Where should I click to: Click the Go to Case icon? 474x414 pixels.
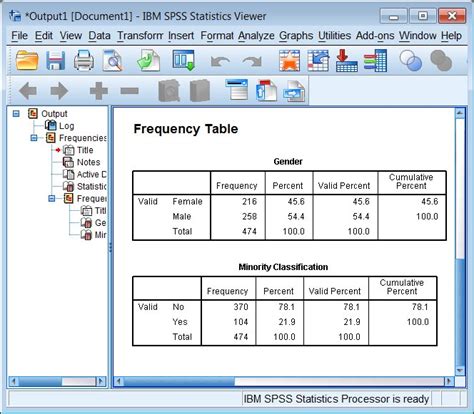pyautogui.click(x=318, y=61)
